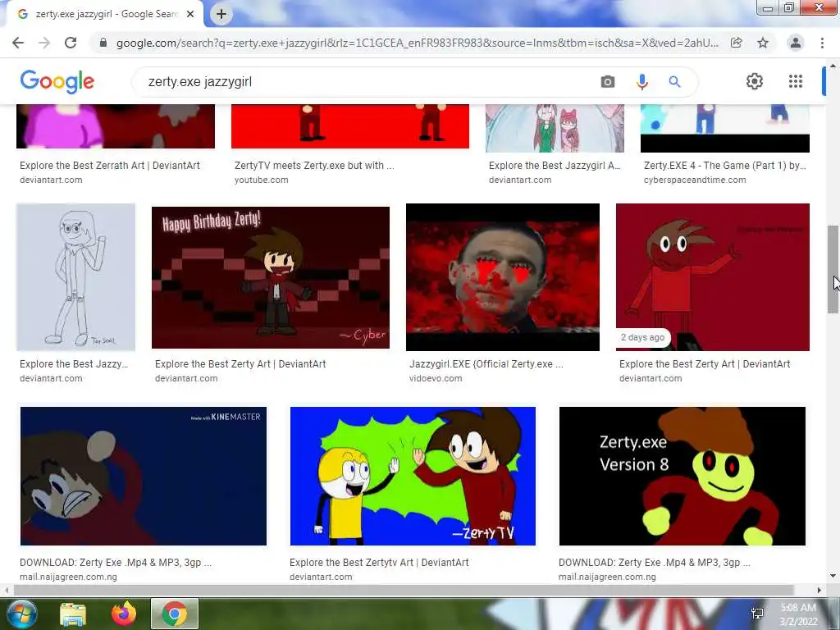Open the KineMaster watermarked thumbnail
Viewport: 840px width, 630px height.
[x=143, y=476]
